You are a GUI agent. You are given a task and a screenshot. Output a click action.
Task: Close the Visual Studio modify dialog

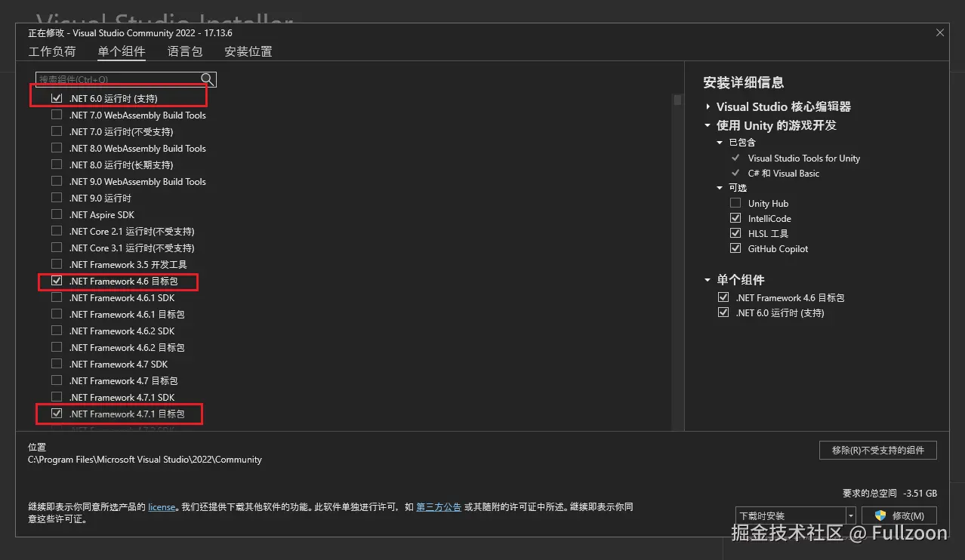pyautogui.click(x=940, y=33)
